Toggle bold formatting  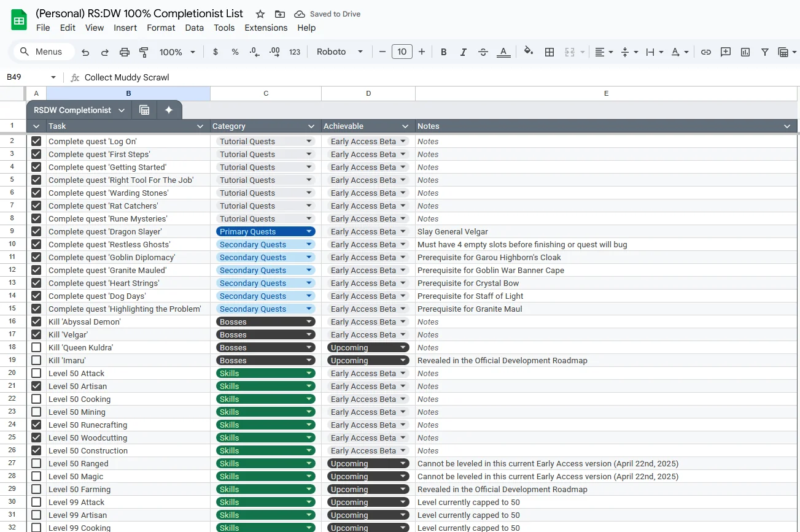443,52
